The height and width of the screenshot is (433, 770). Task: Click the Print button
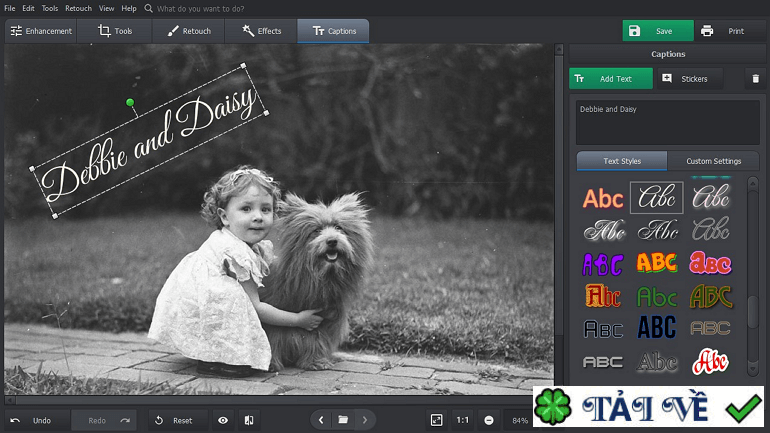tap(726, 31)
